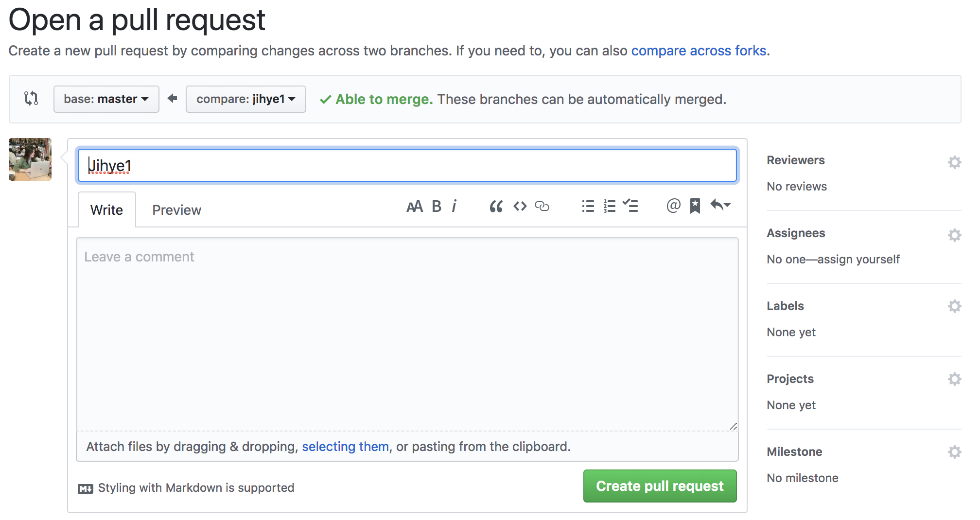Click the pull request title field
980x520 pixels.
tap(407, 166)
